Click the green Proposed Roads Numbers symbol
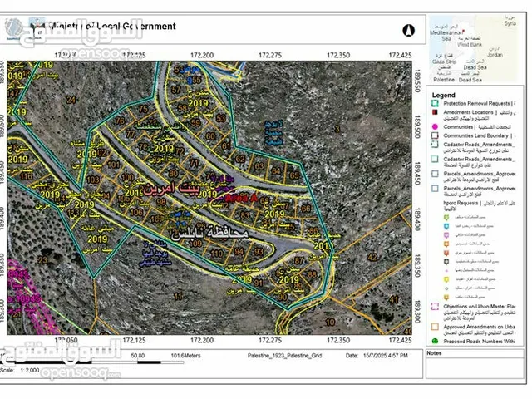The height and width of the screenshot is (399, 532). pos(435,342)
